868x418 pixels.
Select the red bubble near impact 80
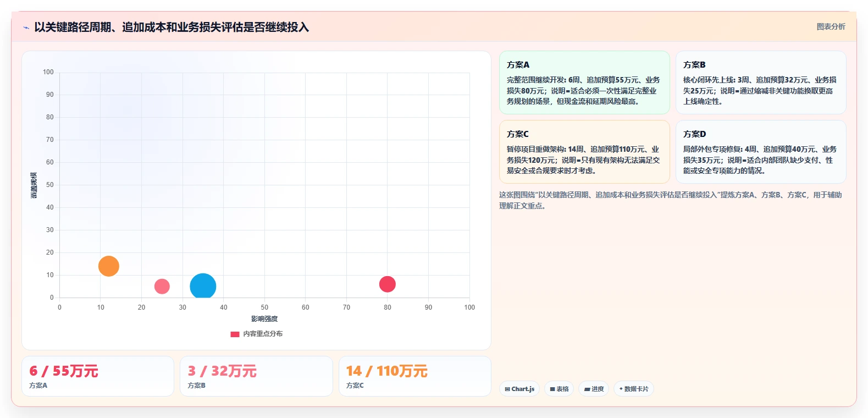[388, 284]
